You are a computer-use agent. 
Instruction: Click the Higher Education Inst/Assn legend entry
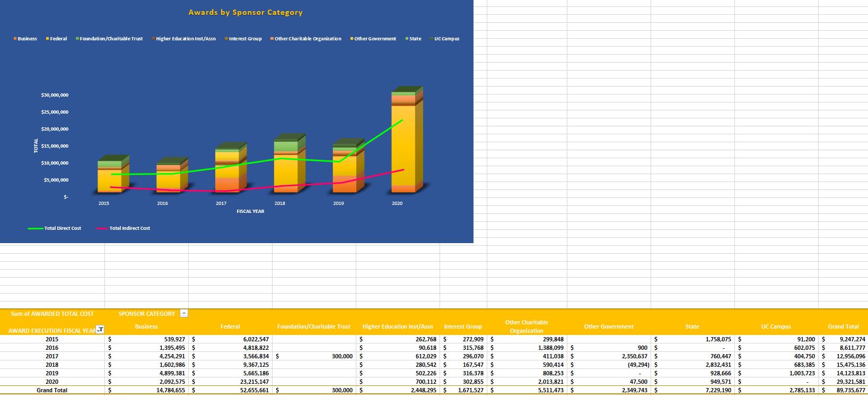click(186, 39)
